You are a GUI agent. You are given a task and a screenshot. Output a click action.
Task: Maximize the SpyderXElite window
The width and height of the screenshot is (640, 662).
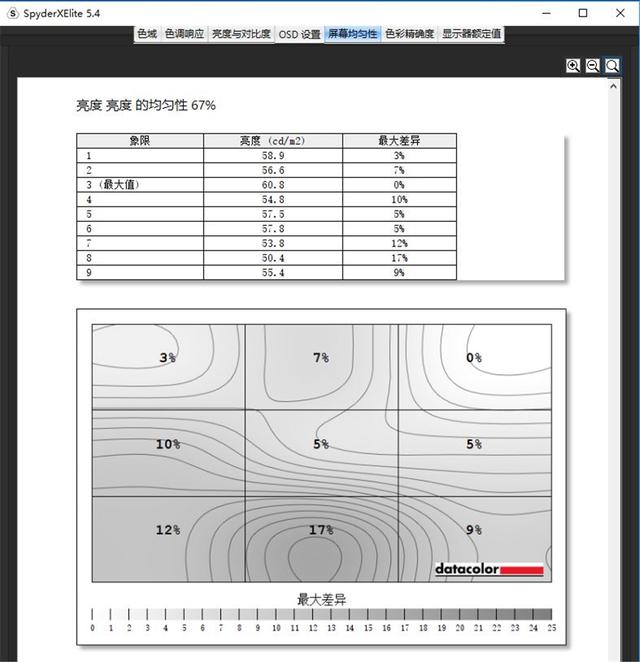pyautogui.click(x=583, y=13)
